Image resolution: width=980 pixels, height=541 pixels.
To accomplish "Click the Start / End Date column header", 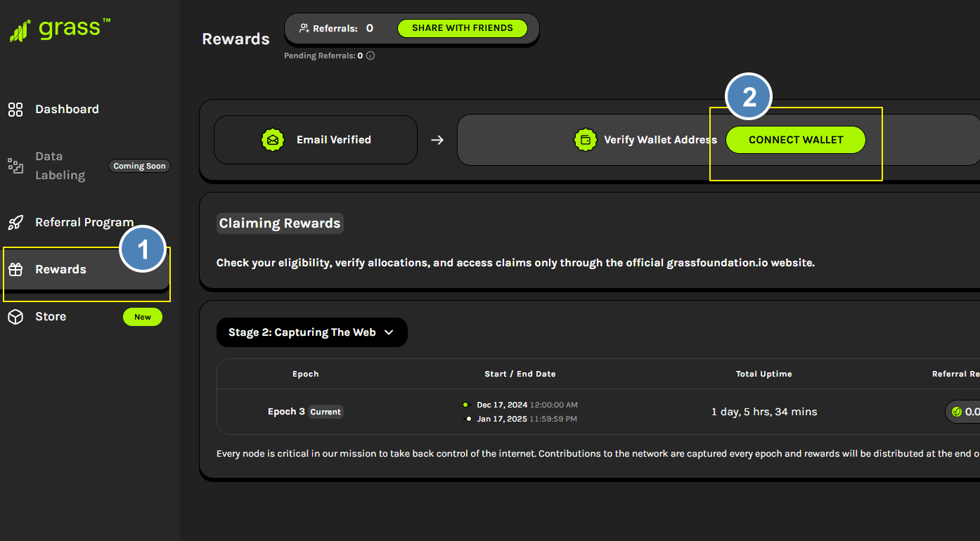I will [520, 374].
